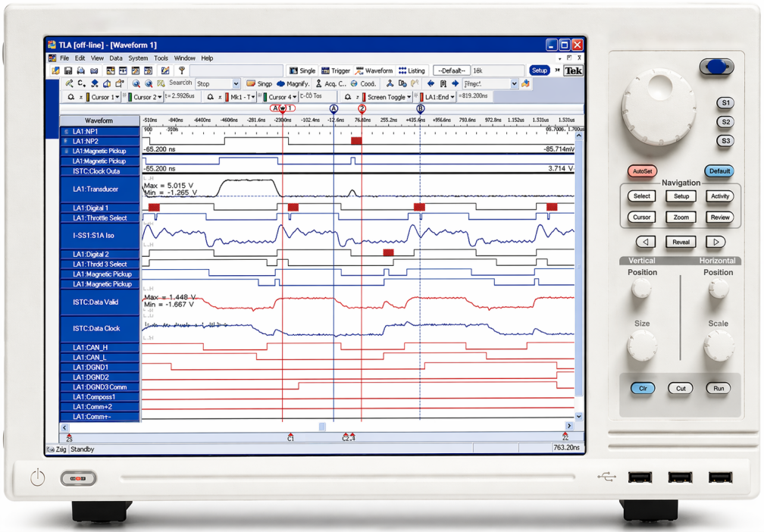Click the Single run toolbar button
Viewport: 764px width, 532px height.
302,70
